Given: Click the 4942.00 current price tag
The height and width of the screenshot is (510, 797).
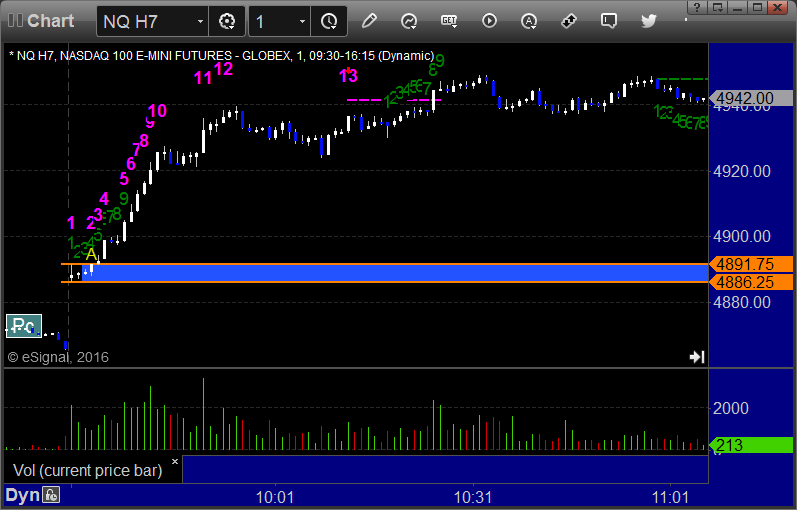Looking at the screenshot, I should point(751,98).
